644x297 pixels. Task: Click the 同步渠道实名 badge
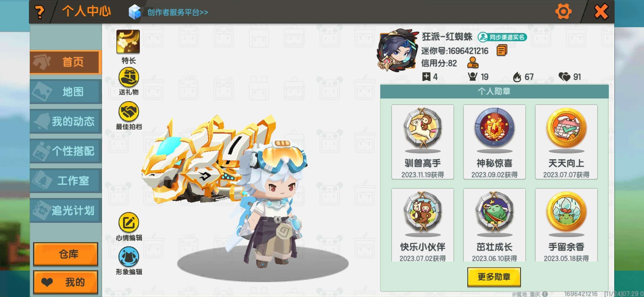502,37
